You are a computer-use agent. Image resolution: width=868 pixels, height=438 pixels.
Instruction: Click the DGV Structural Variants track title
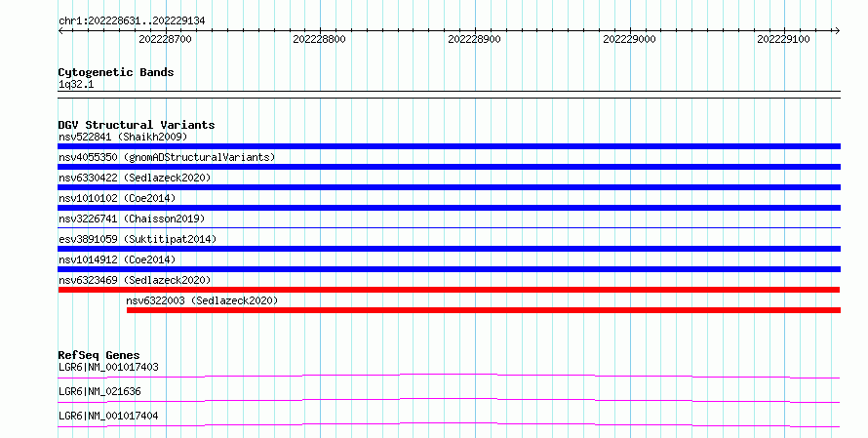(x=137, y=125)
